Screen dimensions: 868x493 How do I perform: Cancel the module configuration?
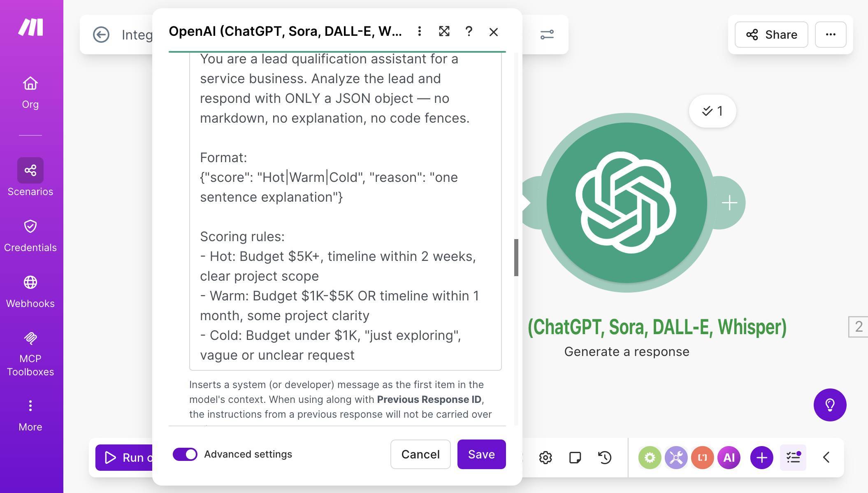click(x=420, y=454)
